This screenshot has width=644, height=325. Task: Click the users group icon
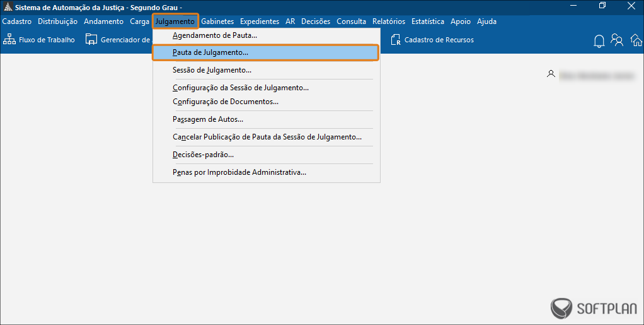pyautogui.click(x=617, y=40)
